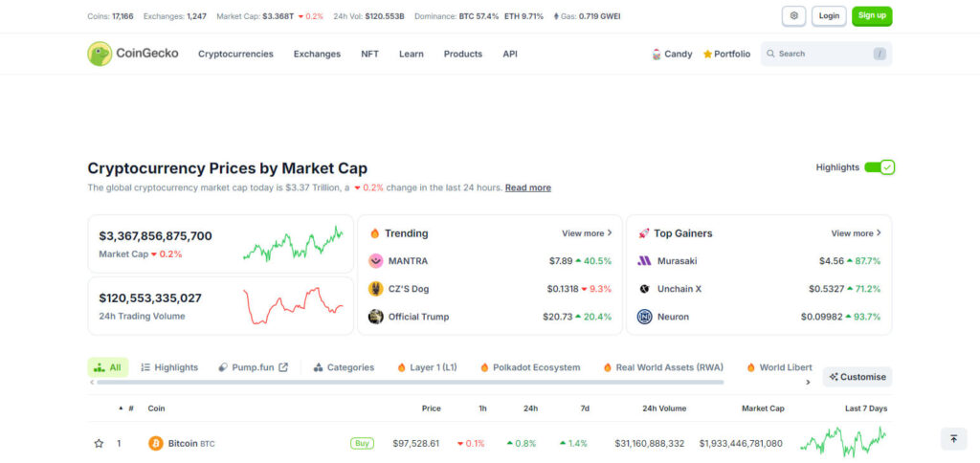Click the Unchain X coin icon

point(644,289)
